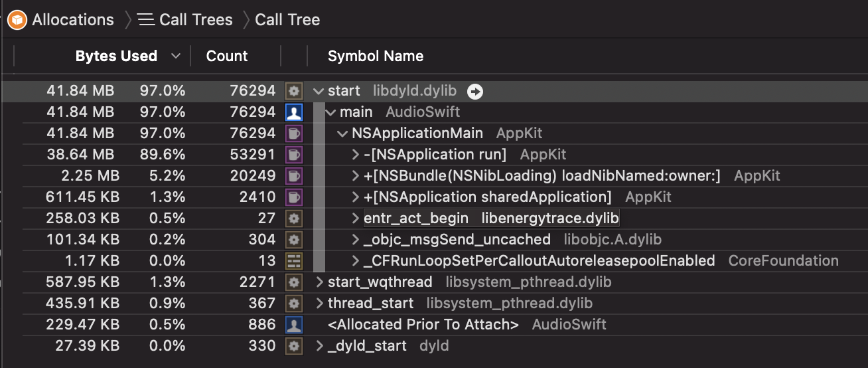The width and height of the screenshot is (868, 368).
Task: Click the gear icon beside entr_act_begin
Action: [x=293, y=219]
